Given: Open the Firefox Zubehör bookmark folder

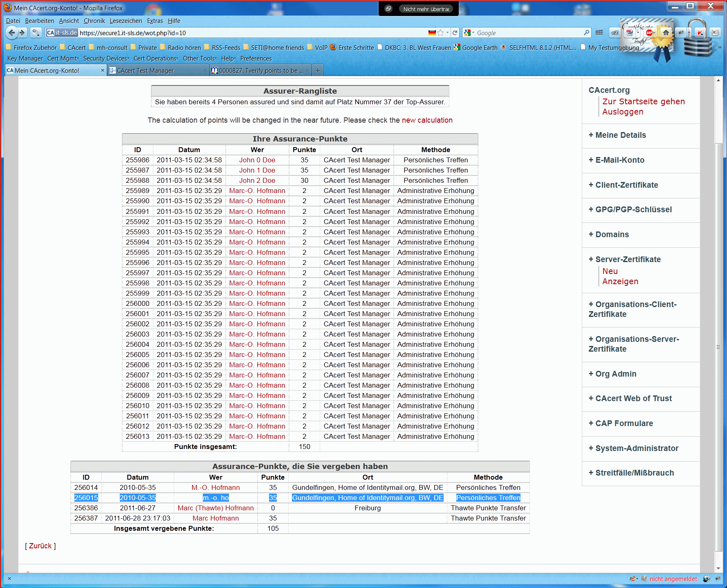Looking at the screenshot, I should pos(31,47).
